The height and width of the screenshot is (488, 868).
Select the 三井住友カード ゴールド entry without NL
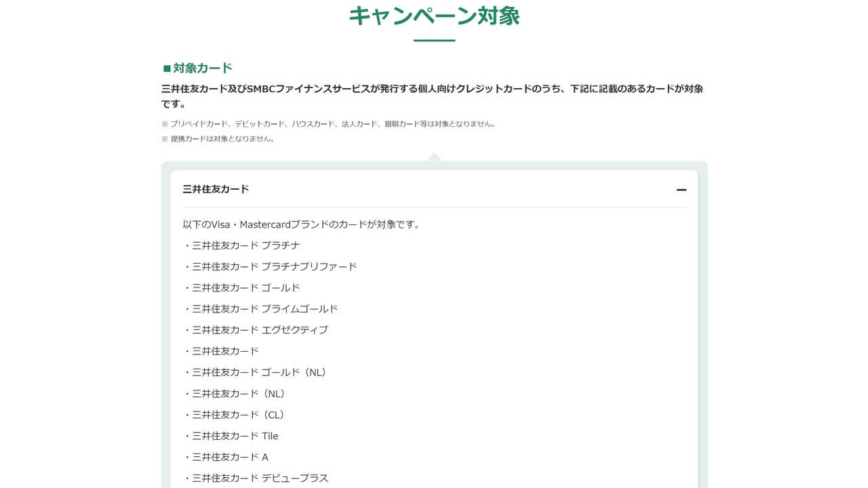tap(241, 287)
